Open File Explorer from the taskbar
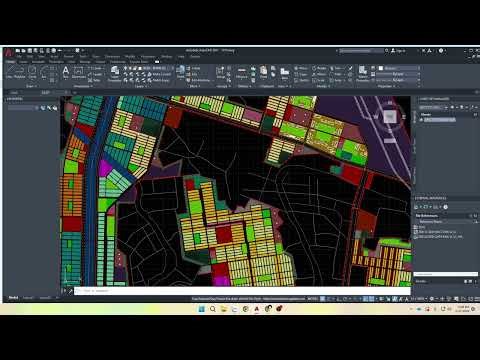This screenshot has width=480, height=360. click(223, 309)
